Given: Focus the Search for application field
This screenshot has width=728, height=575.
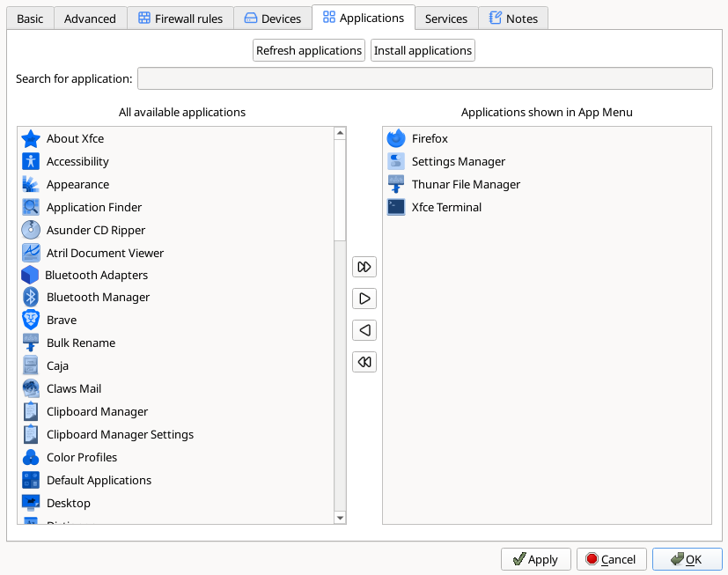Looking at the screenshot, I should 425,78.
